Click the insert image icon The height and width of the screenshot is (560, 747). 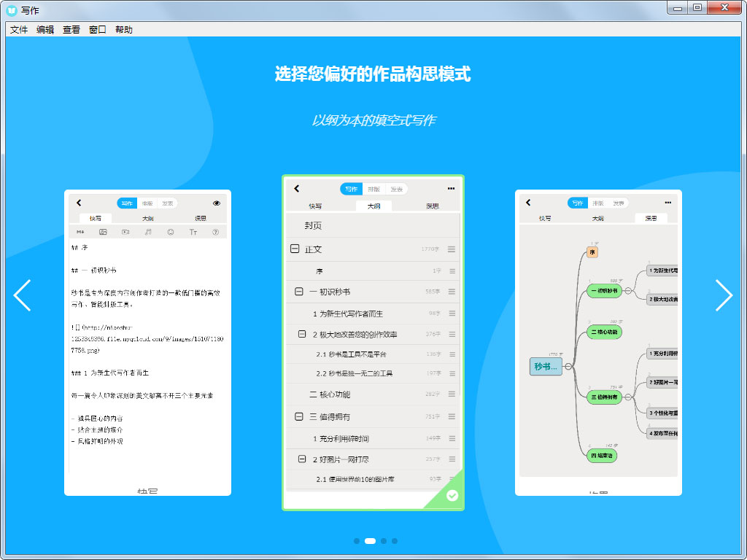tap(103, 232)
